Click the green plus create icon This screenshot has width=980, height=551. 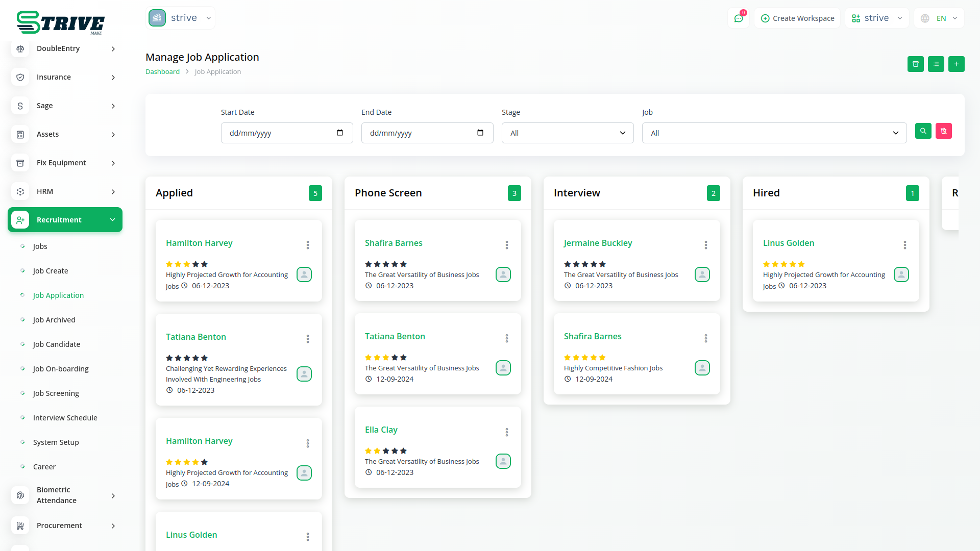pos(956,64)
